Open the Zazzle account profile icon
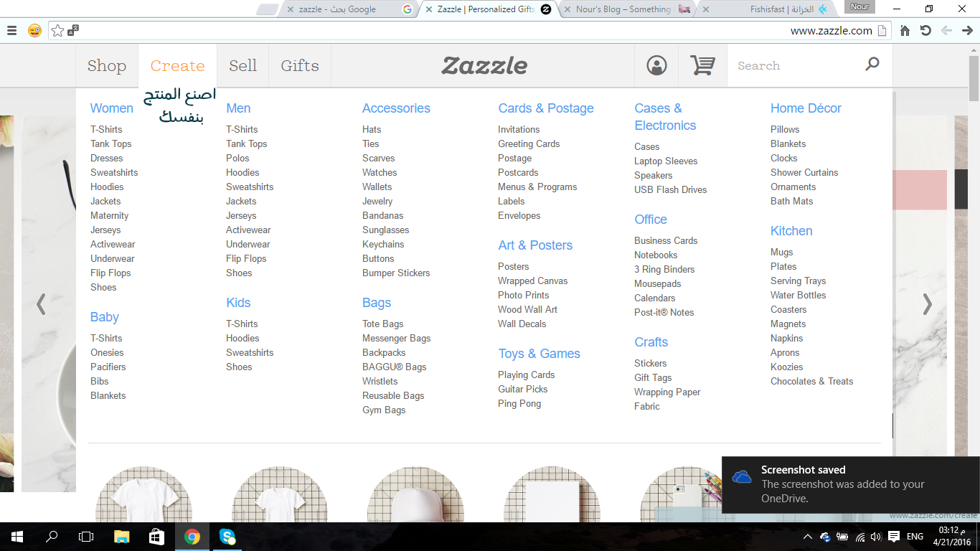Screen dimensions: 980x551 coord(656,65)
